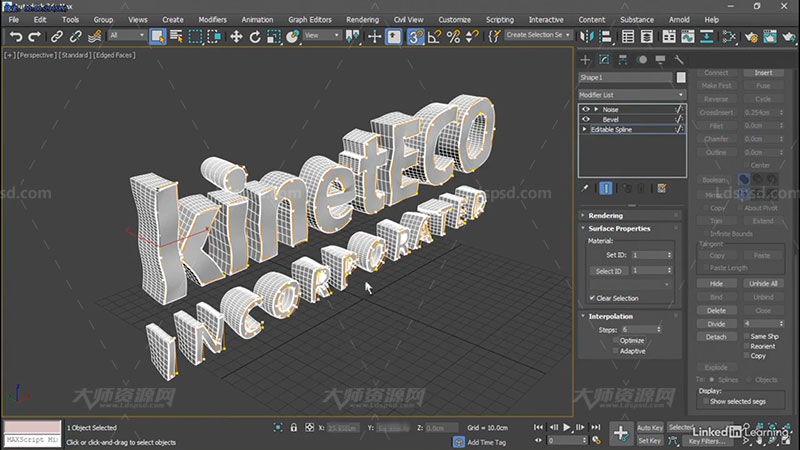This screenshot has height=450, width=800.
Task: Click the Unhide All button
Action: pos(763,284)
